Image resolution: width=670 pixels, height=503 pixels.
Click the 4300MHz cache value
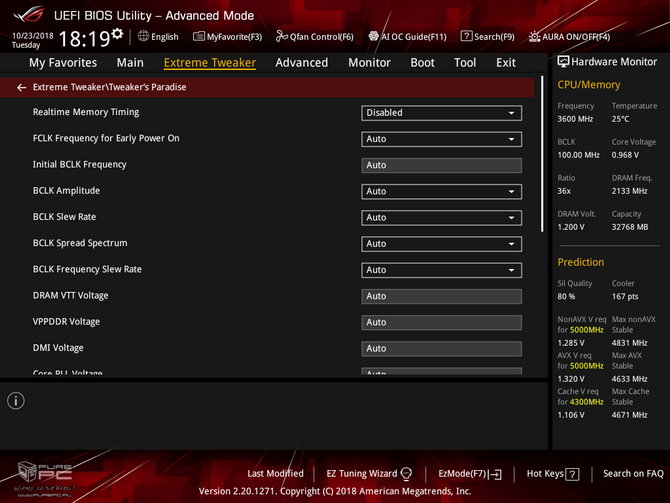coord(586,402)
